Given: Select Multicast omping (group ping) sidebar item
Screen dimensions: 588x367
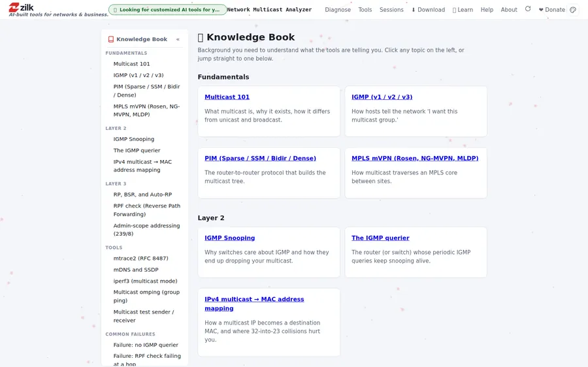Looking at the screenshot, I should [146, 296].
